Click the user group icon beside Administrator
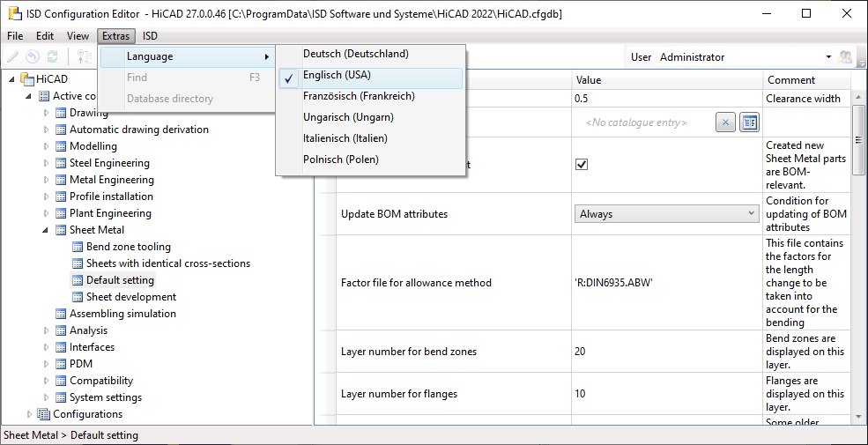This screenshot has width=868, height=445. coord(845,56)
